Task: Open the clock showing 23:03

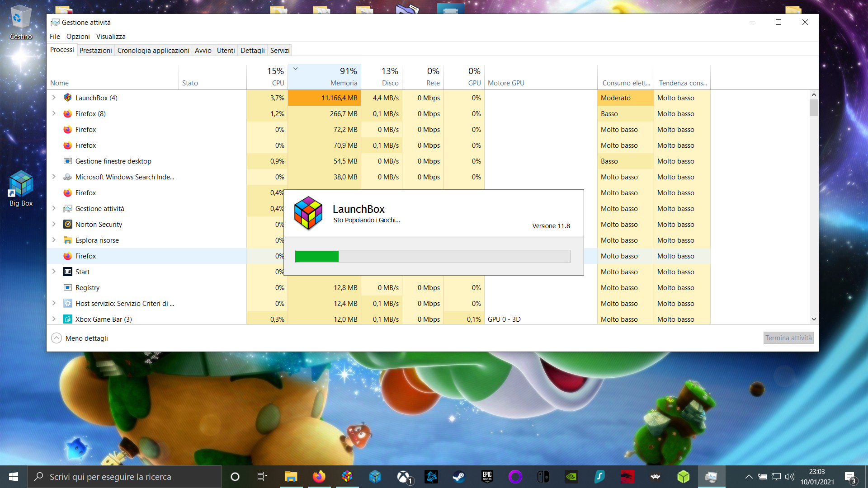Action: pos(817,477)
